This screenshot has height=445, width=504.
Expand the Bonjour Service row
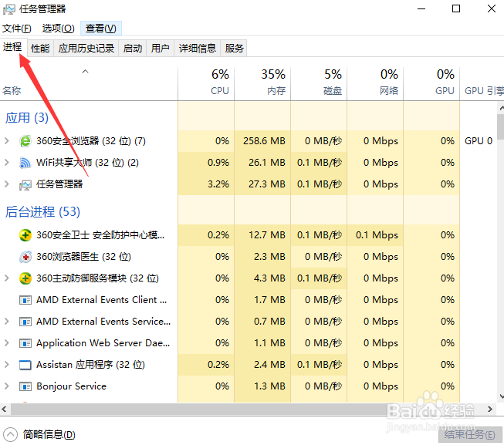click(6, 386)
